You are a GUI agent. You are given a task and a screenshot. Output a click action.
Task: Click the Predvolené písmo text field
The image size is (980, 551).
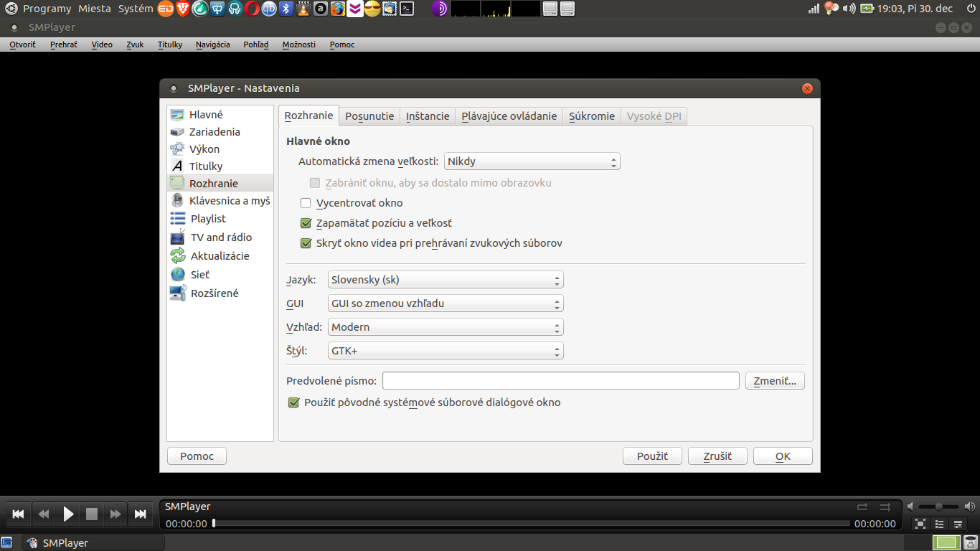pyautogui.click(x=561, y=381)
